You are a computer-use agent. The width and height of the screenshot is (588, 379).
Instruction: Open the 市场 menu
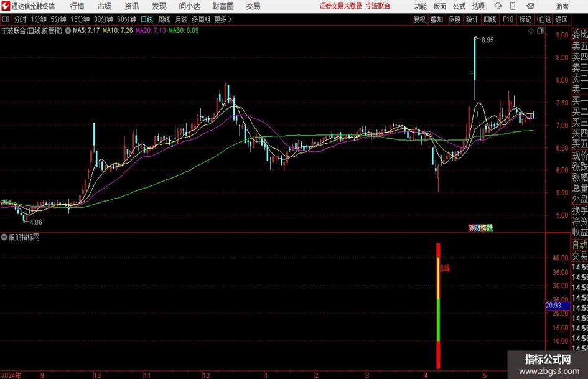[105, 6]
